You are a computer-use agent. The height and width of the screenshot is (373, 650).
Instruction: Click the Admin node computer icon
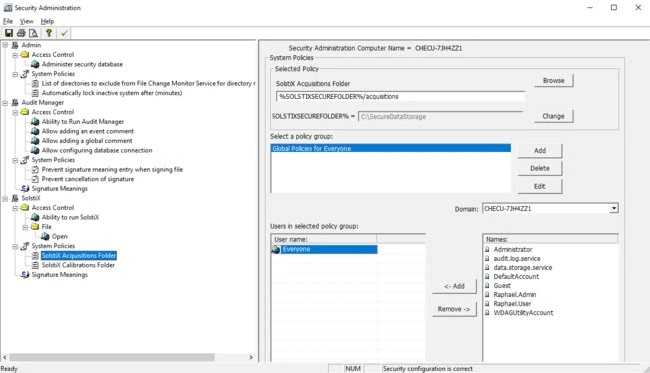click(x=15, y=45)
